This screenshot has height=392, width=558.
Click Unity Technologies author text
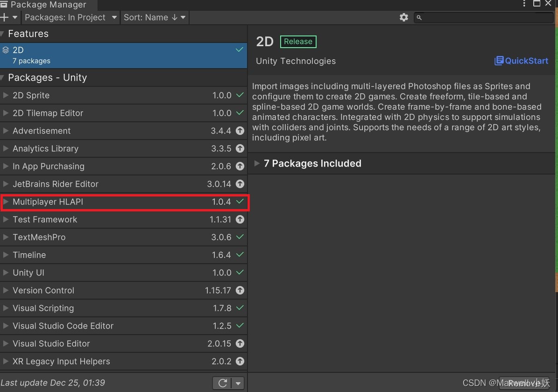point(296,61)
